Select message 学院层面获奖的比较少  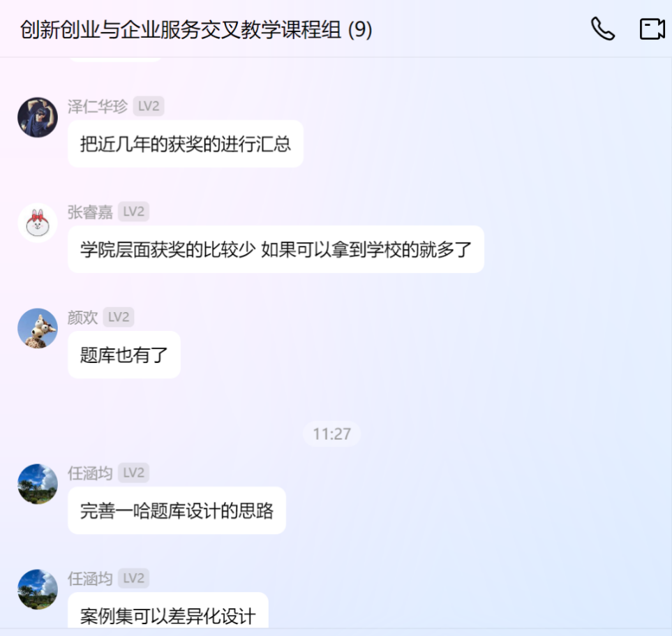(x=276, y=249)
